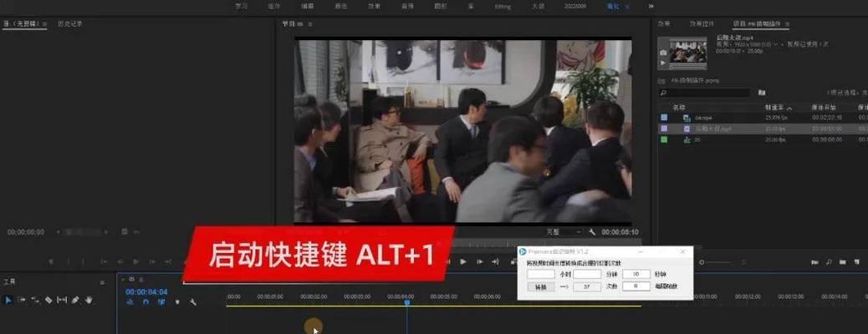Click the project clip preview thumbnail
868x334 pixels.
(687, 53)
